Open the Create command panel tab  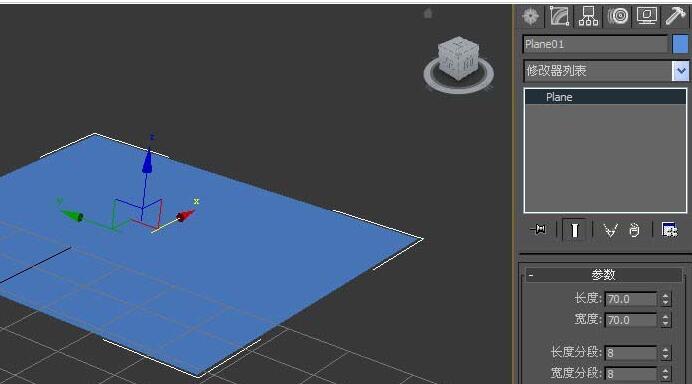[x=531, y=16]
